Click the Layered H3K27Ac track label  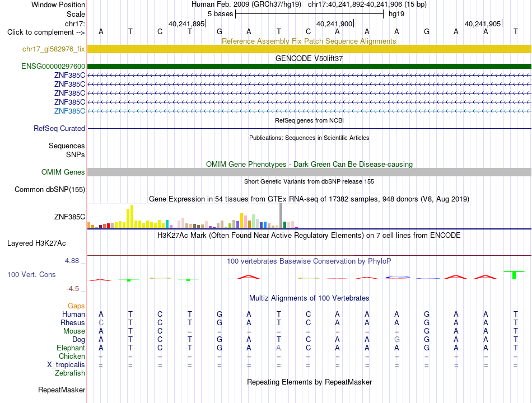tap(36, 243)
